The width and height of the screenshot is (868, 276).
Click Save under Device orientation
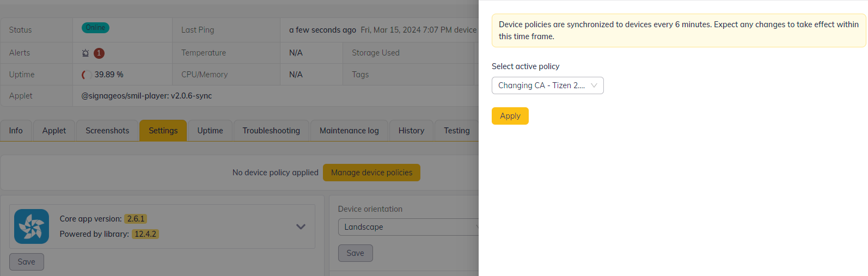point(355,253)
